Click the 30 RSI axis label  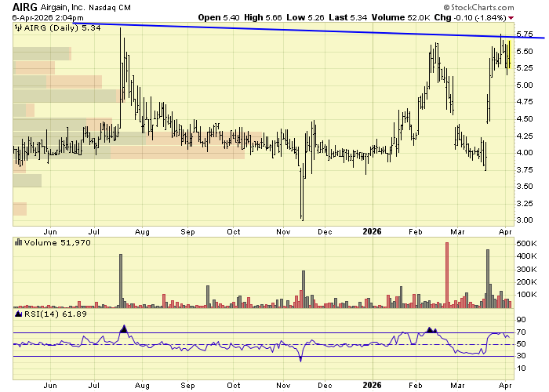point(522,356)
